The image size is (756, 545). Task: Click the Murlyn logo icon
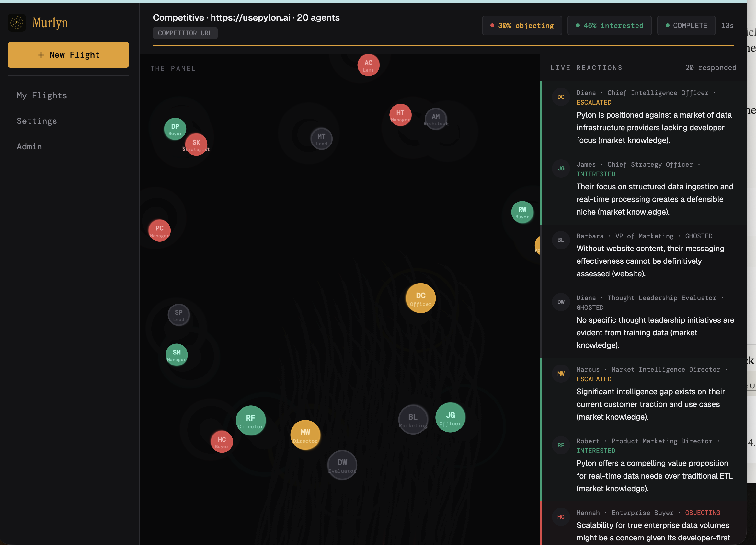pyautogui.click(x=17, y=23)
